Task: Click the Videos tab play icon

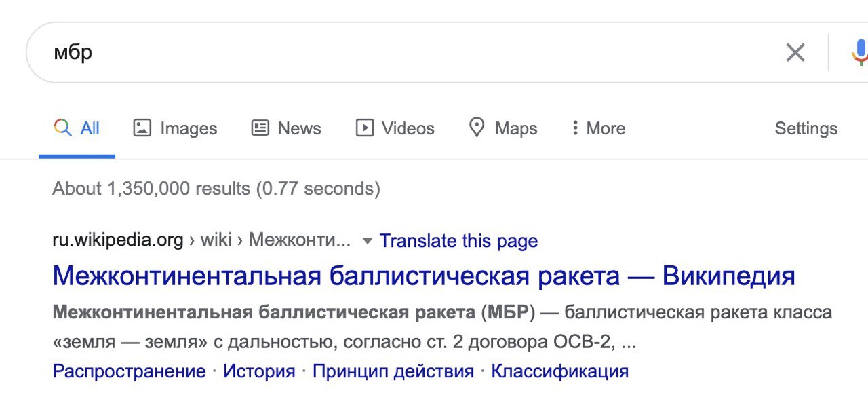Action: click(x=365, y=128)
